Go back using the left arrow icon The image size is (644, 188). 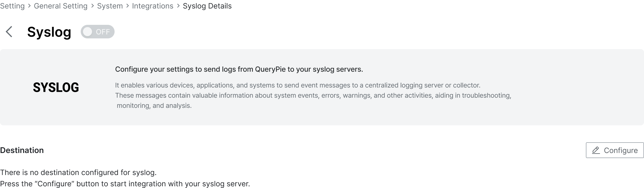pyautogui.click(x=9, y=32)
